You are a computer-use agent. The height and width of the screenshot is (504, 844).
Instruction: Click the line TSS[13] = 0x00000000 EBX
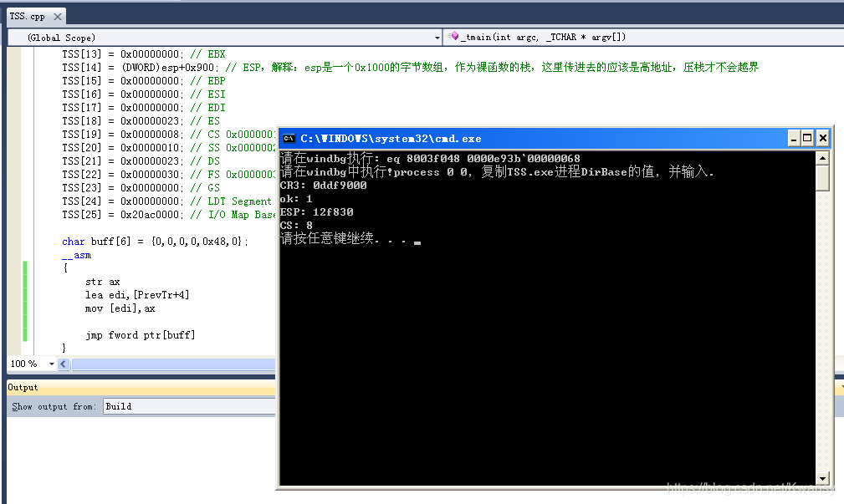click(144, 53)
